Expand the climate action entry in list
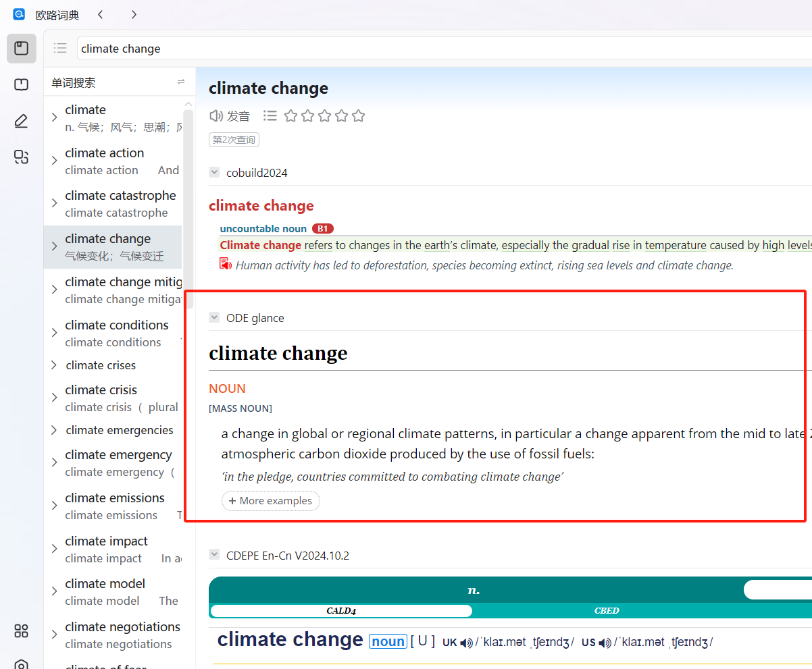812x669 pixels. (54, 161)
